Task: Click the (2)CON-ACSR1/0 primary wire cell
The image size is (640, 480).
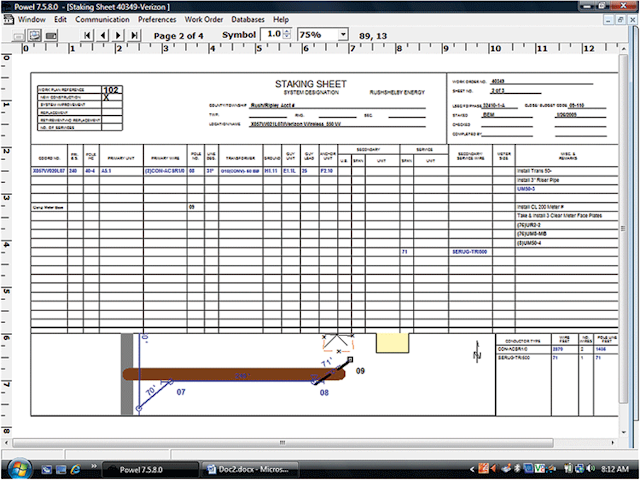Action: coord(165,171)
